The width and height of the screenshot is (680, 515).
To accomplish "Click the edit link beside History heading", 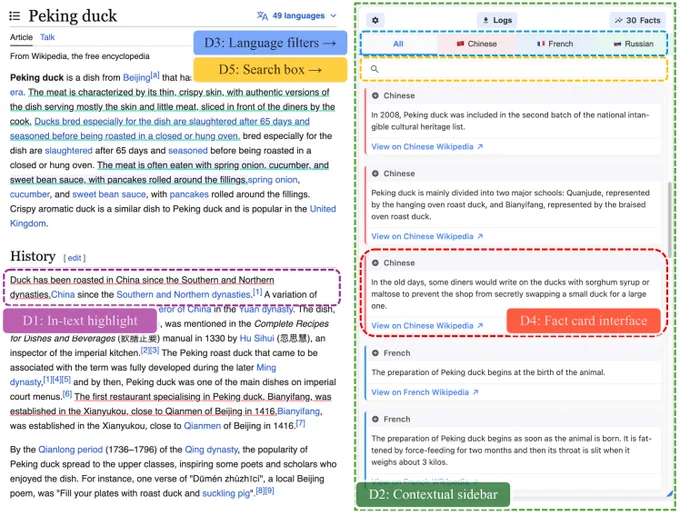I will tap(74, 258).
